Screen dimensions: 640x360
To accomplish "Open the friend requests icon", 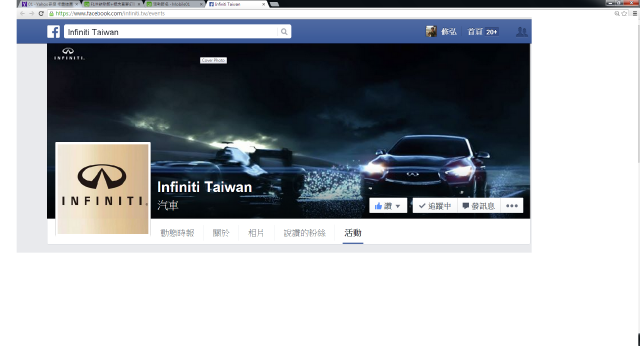I will coord(521,31).
